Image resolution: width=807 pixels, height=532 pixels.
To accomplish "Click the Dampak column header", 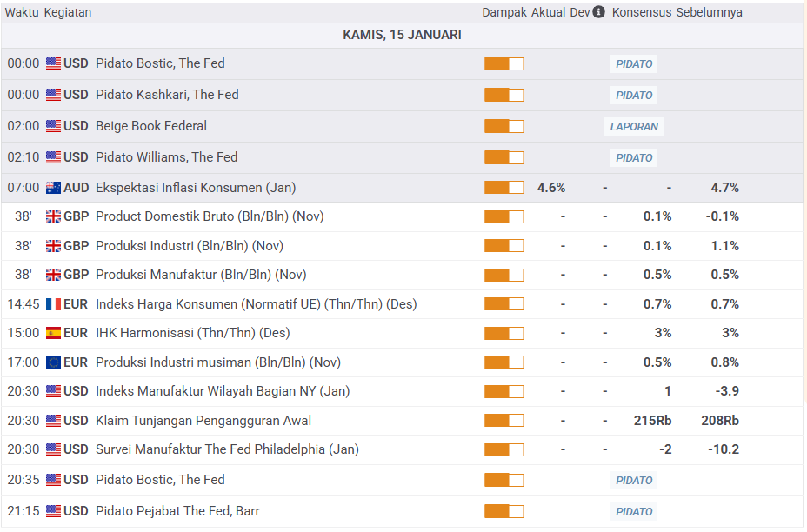I will (504, 13).
